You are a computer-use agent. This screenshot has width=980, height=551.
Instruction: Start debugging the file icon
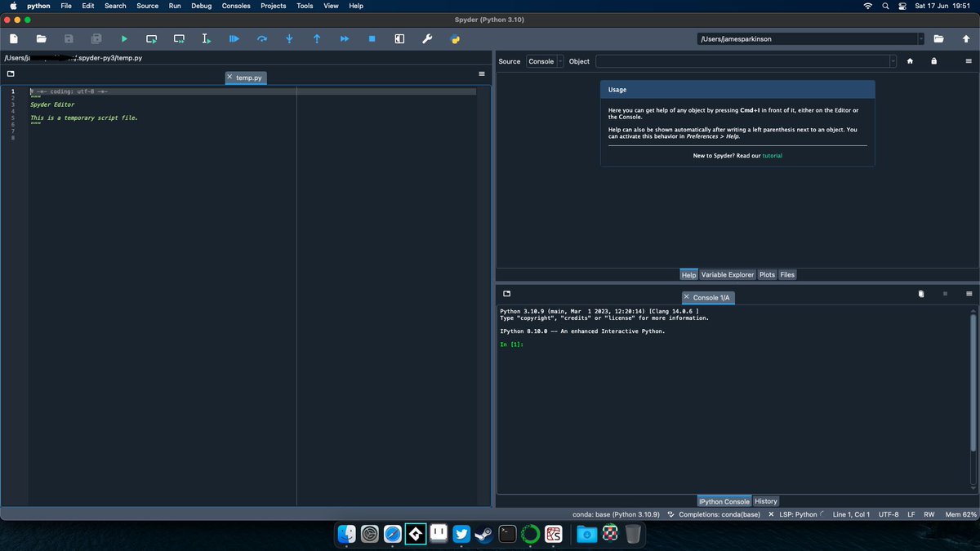(234, 38)
